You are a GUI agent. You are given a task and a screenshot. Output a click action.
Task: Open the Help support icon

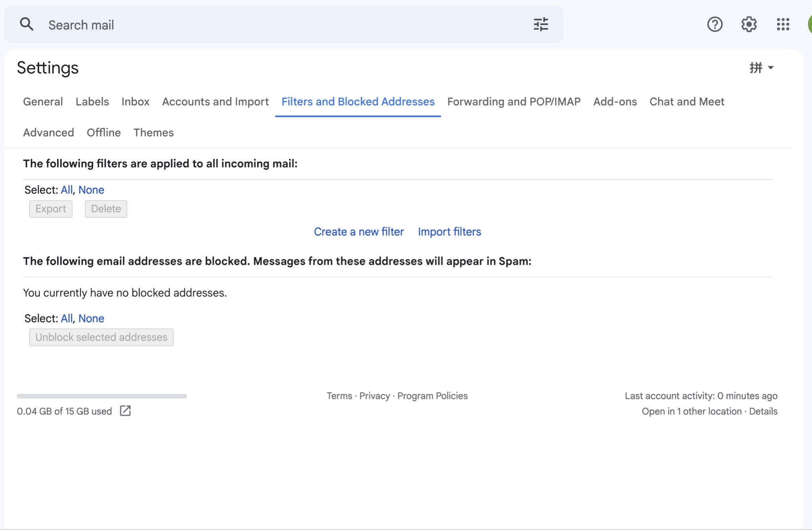tap(714, 25)
